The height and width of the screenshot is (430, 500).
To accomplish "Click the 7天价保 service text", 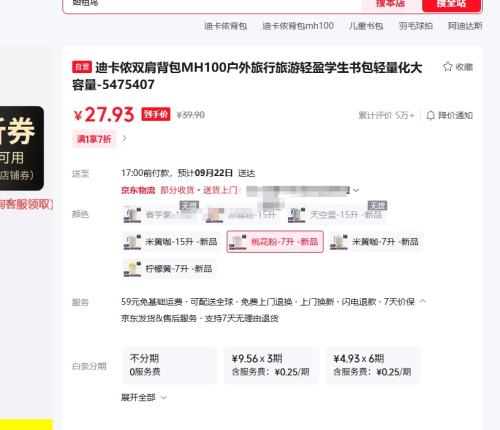I will click(x=399, y=302).
